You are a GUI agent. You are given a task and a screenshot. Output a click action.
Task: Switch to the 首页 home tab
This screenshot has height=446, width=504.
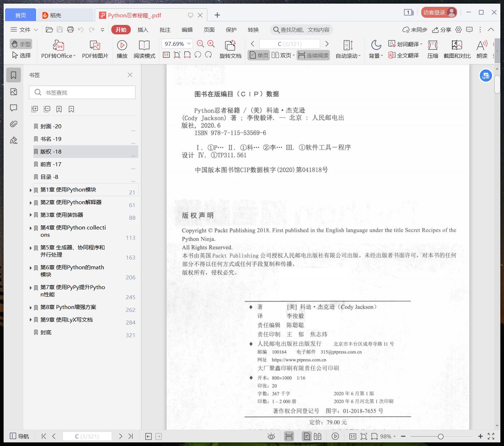pos(21,15)
